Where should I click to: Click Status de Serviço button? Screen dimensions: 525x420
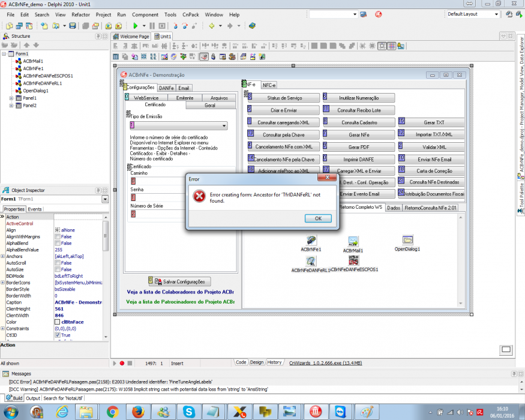(x=284, y=98)
